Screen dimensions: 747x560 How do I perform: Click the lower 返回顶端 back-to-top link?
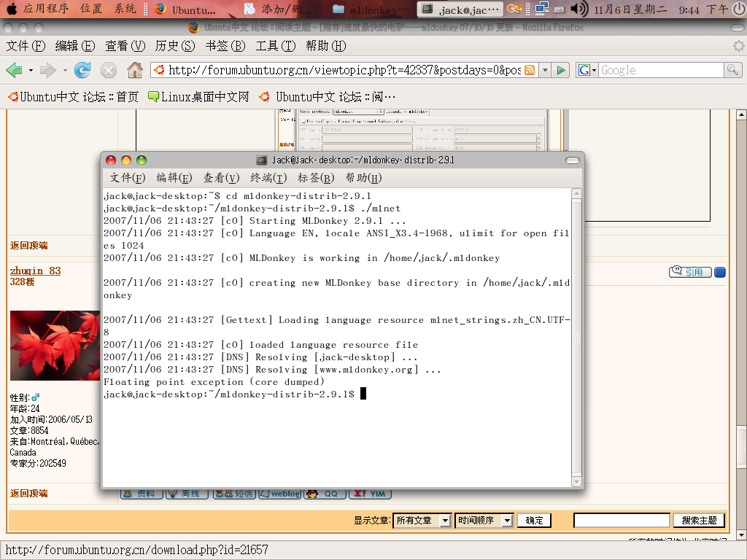coord(28,494)
